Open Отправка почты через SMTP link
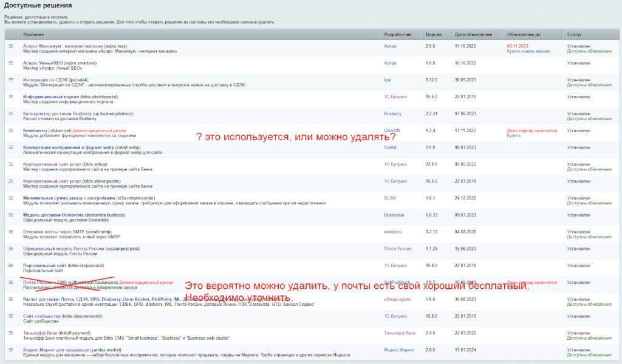This screenshot has width=622, height=364. tap(53, 232)
